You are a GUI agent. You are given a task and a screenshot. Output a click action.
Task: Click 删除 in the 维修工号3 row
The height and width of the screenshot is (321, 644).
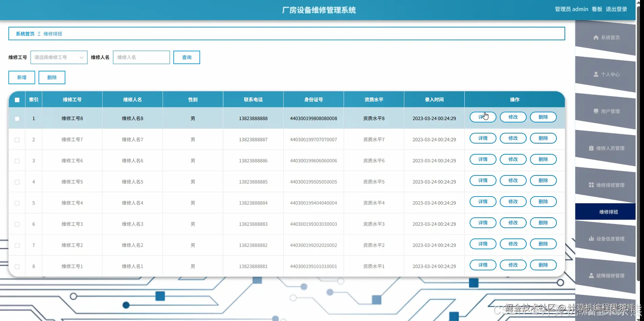543,223
